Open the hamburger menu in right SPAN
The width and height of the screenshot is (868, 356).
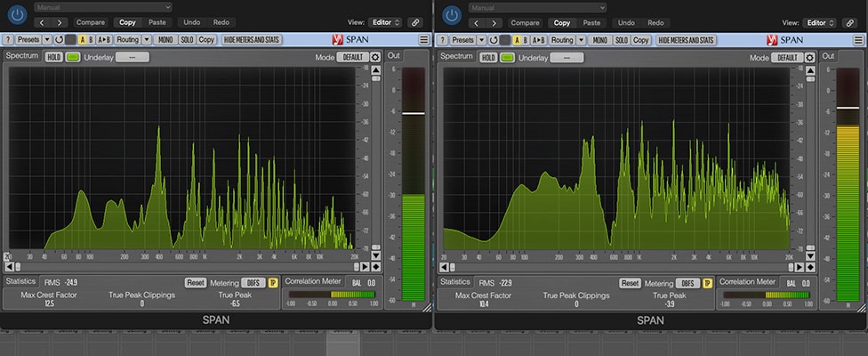click(x=858, y=40)
